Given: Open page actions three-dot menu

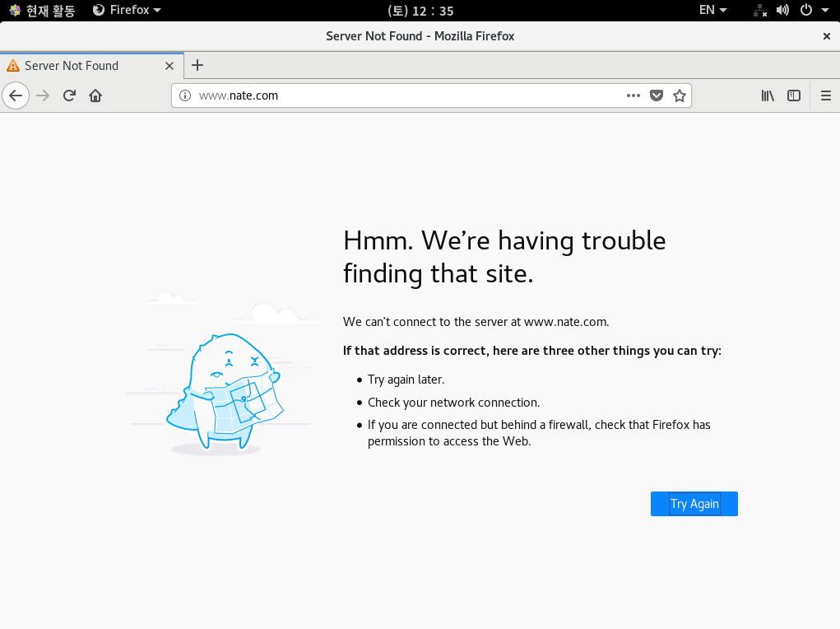Looking at the screenshot, I should click(x=633, y=96).
